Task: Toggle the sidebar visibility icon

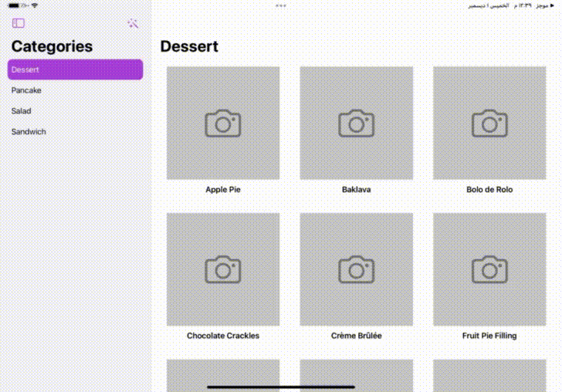Action: tap(19, 23)
